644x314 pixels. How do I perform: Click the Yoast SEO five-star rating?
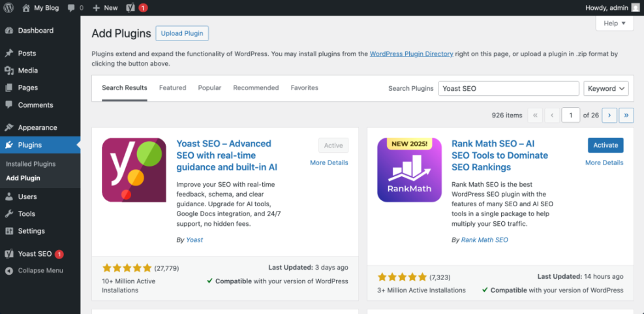(x=127, y=268)
